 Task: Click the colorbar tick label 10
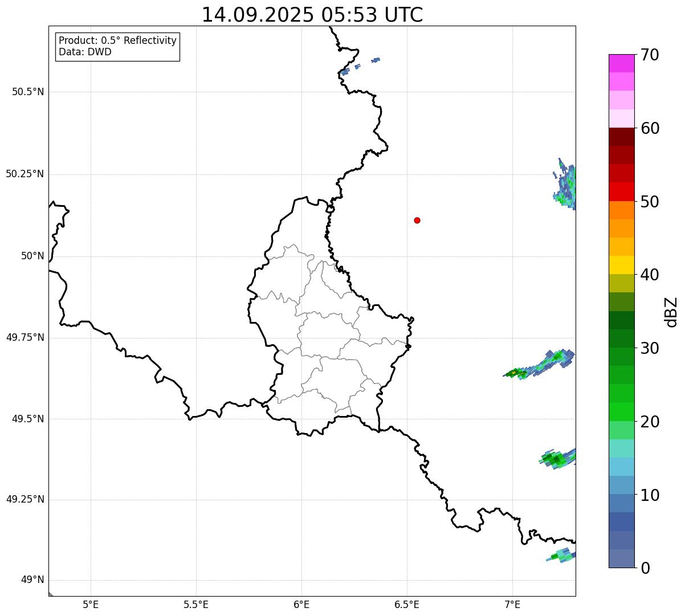650,495
